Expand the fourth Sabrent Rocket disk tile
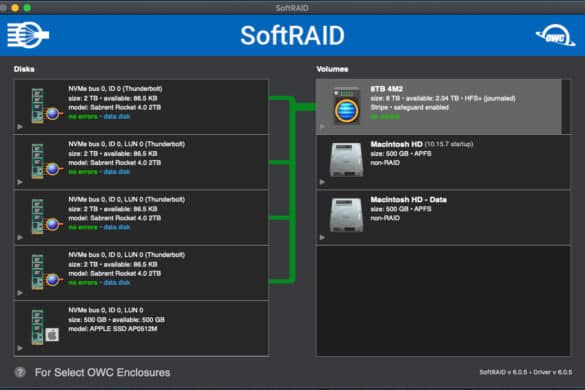 (x=20, y=293)
